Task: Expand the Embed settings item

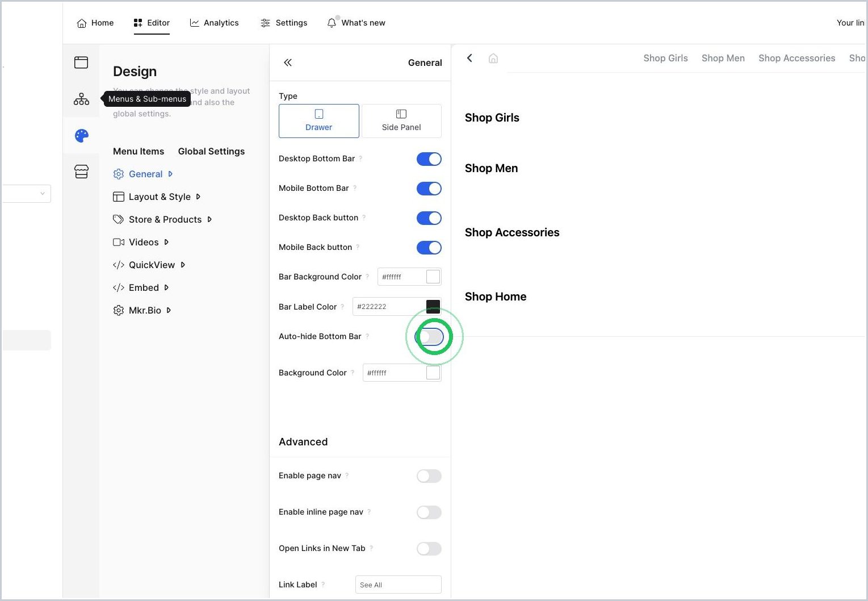Action: click(x=141, y=287)
